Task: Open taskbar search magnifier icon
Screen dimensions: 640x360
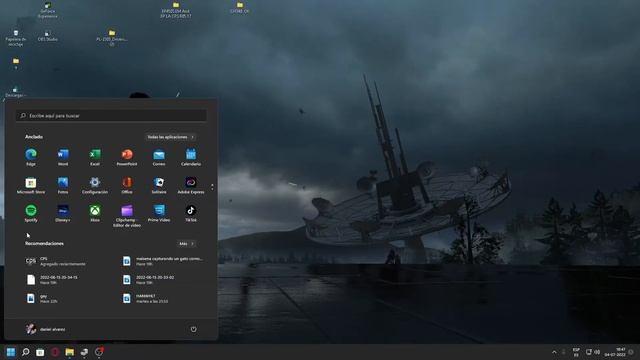Action: (25, 352)
